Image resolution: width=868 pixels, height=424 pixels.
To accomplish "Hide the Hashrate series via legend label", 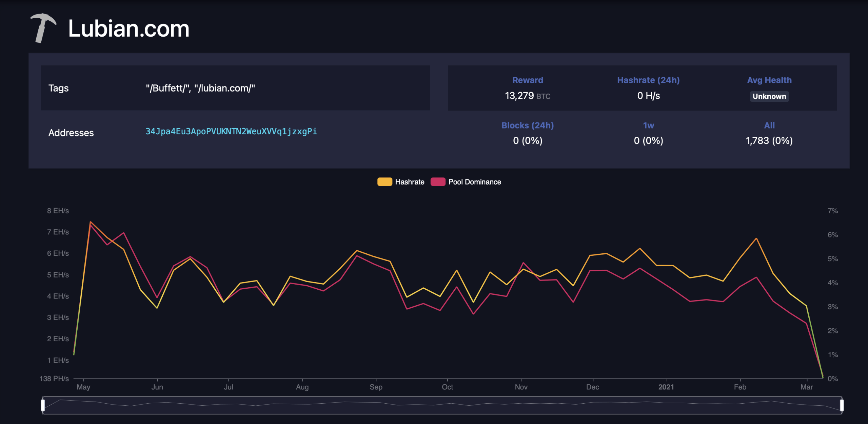I will [x=410, y=182].
